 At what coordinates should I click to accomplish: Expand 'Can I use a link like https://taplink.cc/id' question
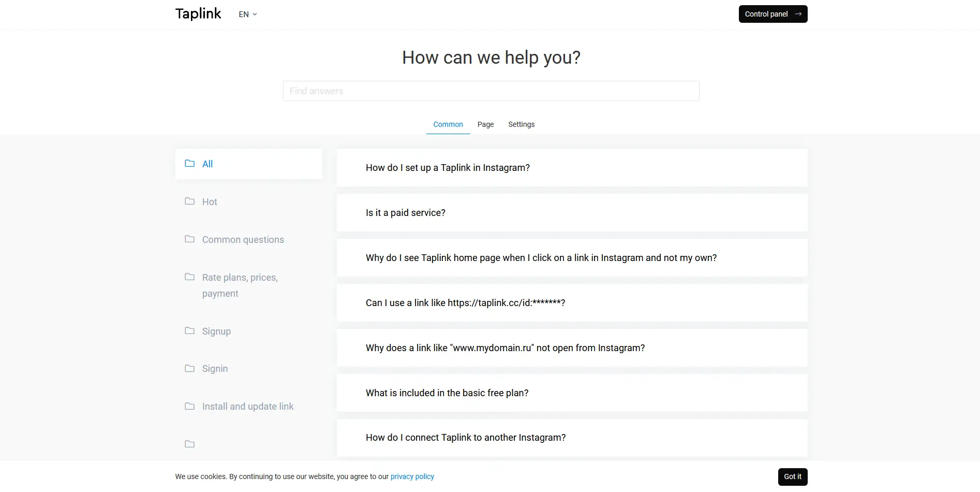572,303
